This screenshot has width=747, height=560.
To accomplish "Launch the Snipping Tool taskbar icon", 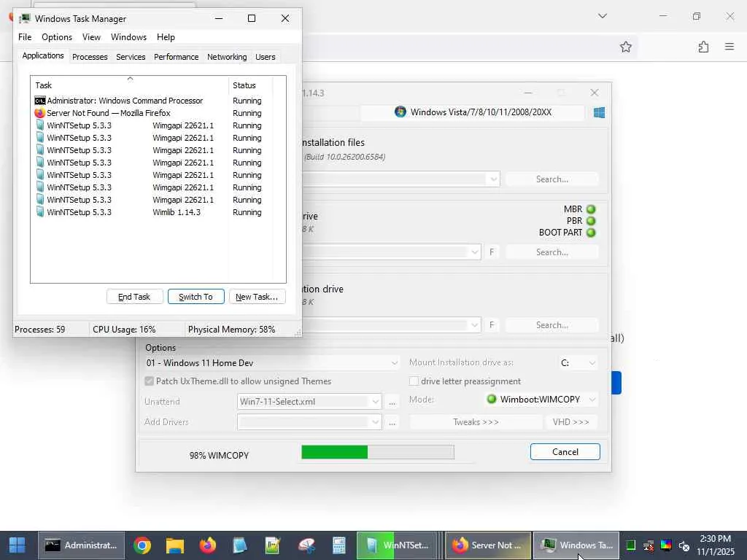I will click(x=306, y=545).
